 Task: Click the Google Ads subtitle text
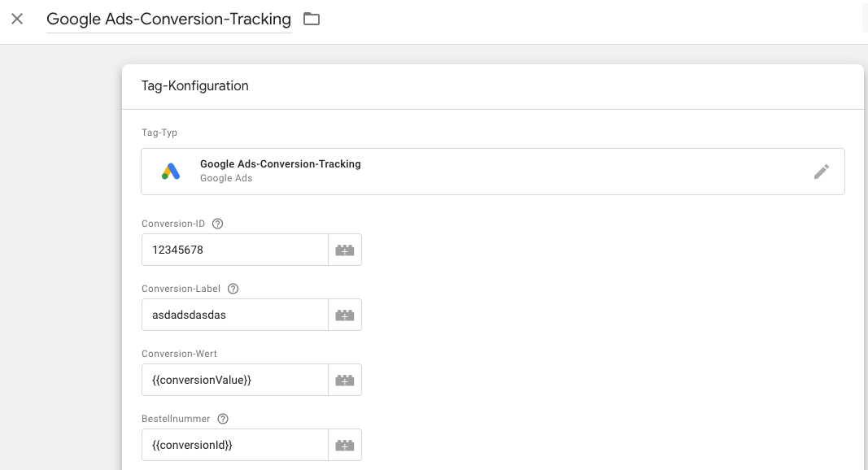[226, 178]
